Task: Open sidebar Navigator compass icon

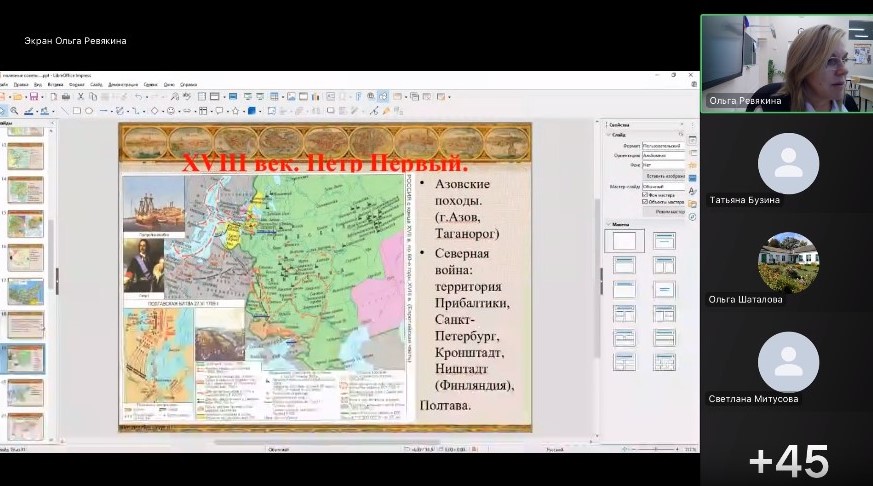Action: point(692,217)
